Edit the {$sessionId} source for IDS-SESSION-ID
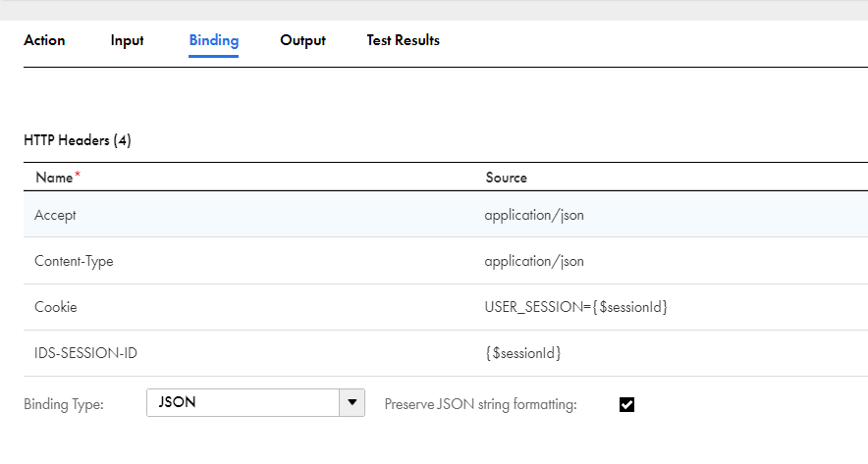This screenshot has width=868, height=464. (x=523, y=353)
